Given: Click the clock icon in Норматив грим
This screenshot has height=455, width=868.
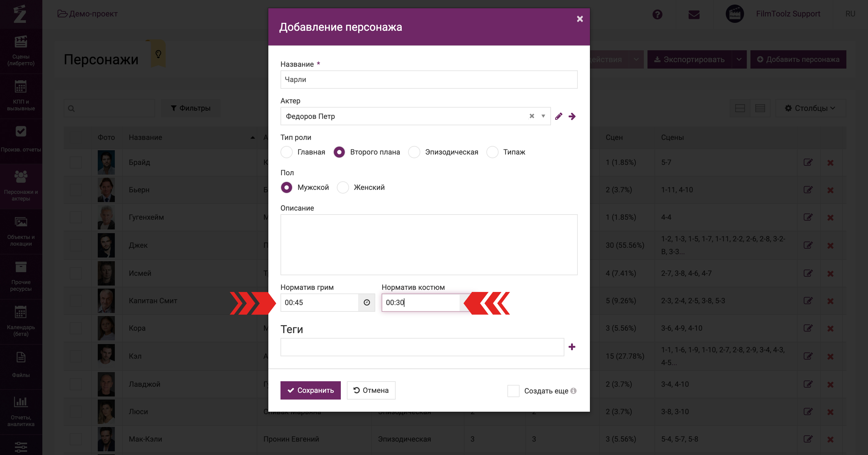Looking at the screenshot, I should 367,303.
